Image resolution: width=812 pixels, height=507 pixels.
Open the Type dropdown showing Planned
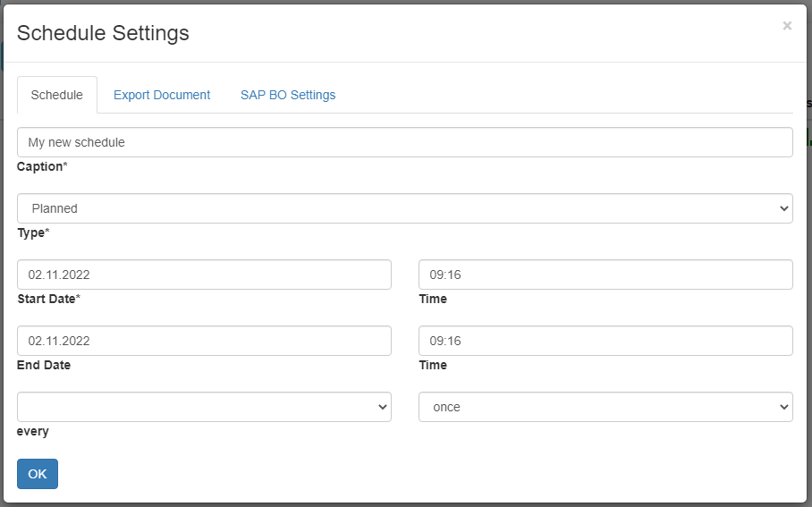pos(404,208)
